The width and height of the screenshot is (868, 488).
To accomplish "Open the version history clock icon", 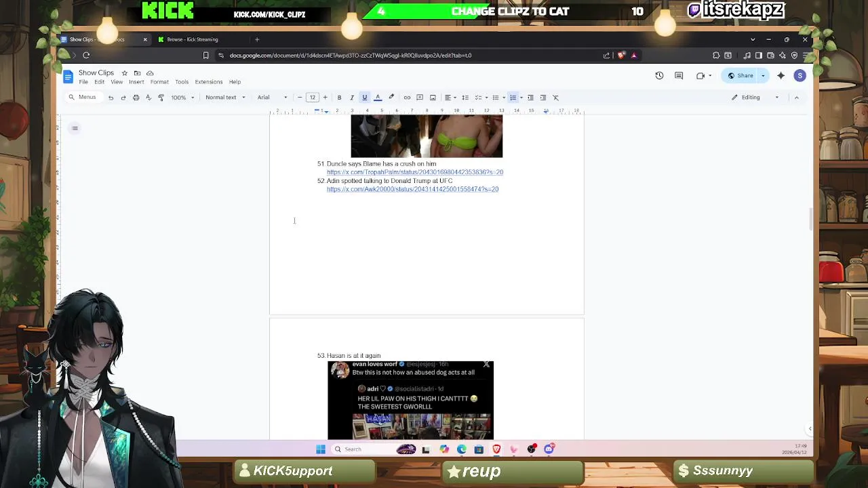I will click(659, 76).
